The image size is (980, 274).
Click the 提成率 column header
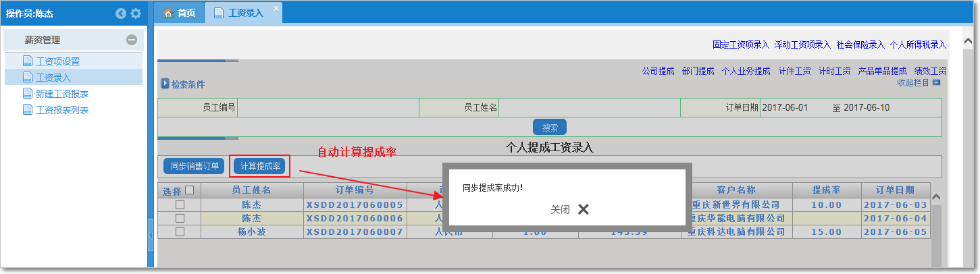826,190
